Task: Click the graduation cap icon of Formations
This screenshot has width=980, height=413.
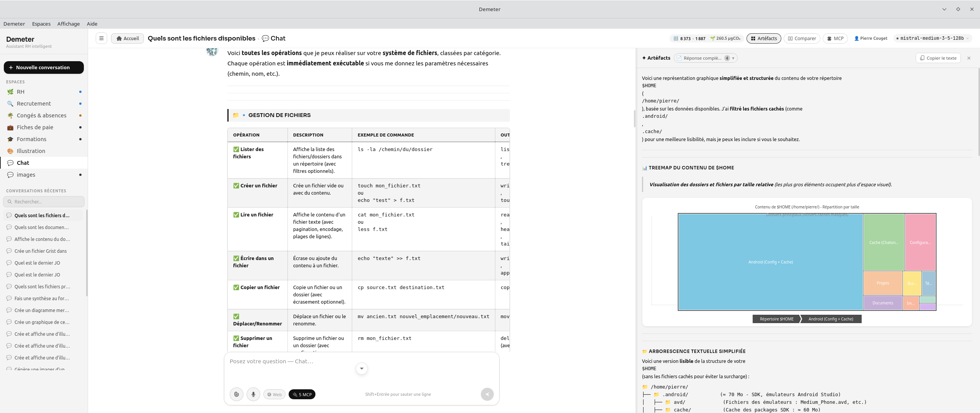Action: (10, 139)
